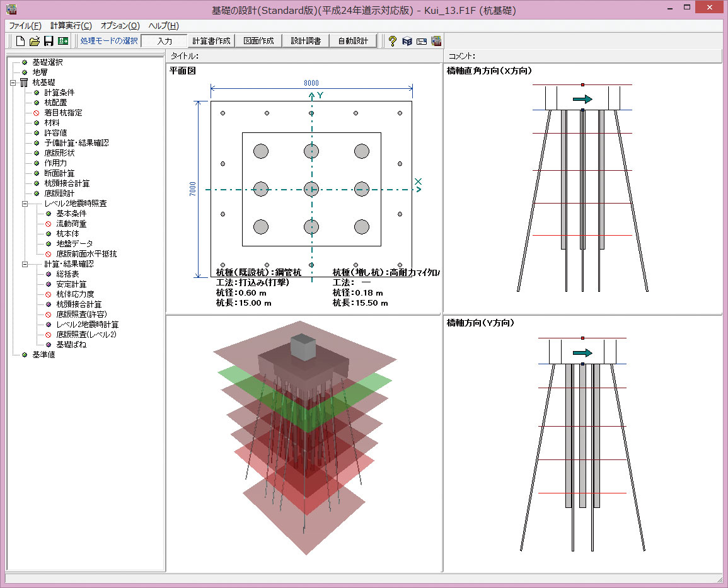Screen dimensions: 728x588
Task: Click the red prohibited icon beside 底版照査(レベル2)
Action: (x=49, y=335)
